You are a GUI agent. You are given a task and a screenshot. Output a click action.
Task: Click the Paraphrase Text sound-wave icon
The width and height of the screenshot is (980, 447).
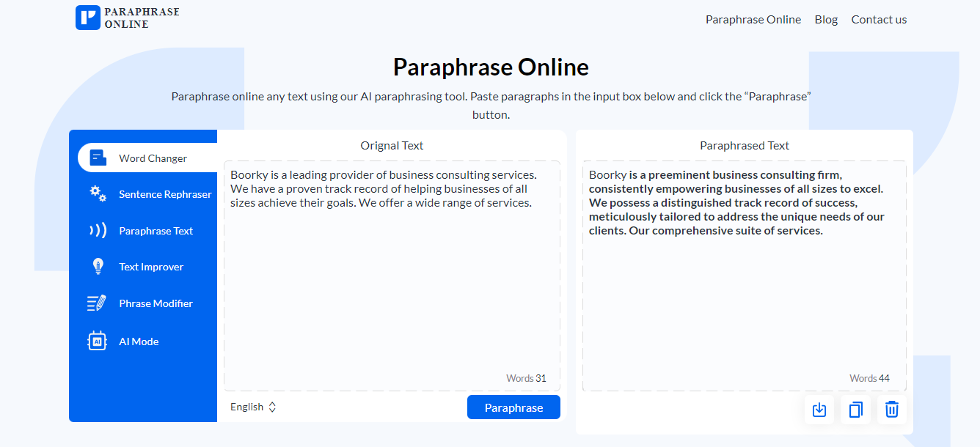[98, 230]
